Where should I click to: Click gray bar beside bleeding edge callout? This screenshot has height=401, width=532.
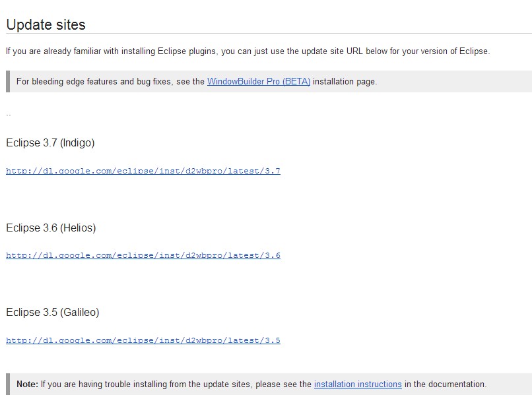8,81
